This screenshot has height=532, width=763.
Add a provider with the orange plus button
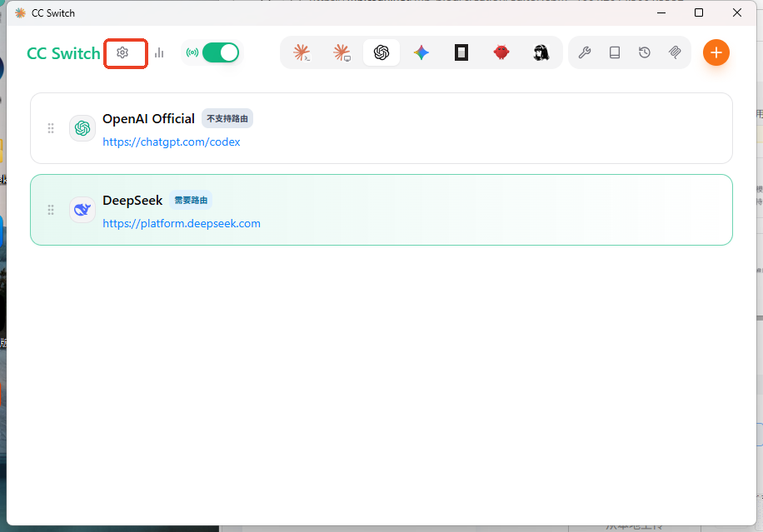click(x=716, y=52)
